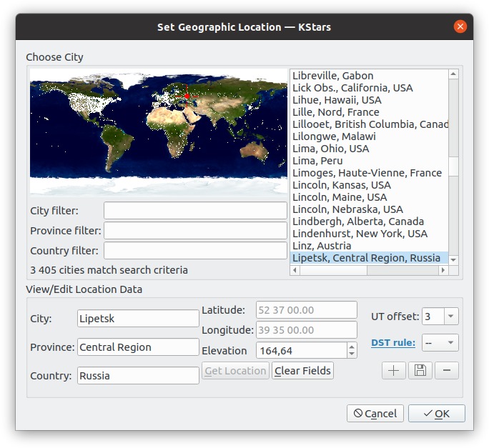This screenshot has height=448, width=489.
Task: Click the city list scroll down arrow
Action: (453, 259)
